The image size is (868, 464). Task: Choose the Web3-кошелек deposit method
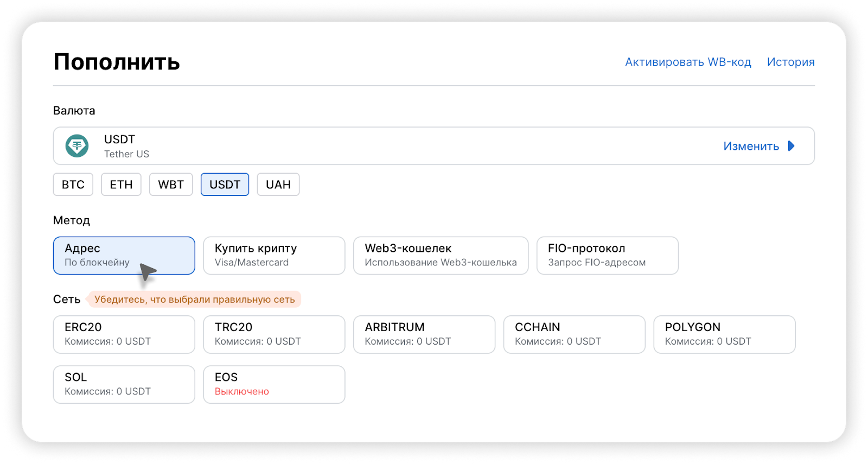coord(441,255)
